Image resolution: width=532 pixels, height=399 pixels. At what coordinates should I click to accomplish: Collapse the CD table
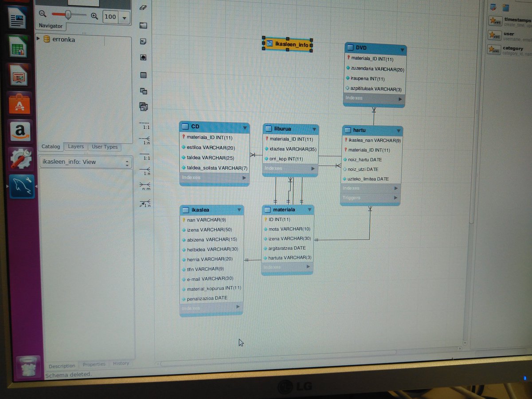click(x=245, y=128)
